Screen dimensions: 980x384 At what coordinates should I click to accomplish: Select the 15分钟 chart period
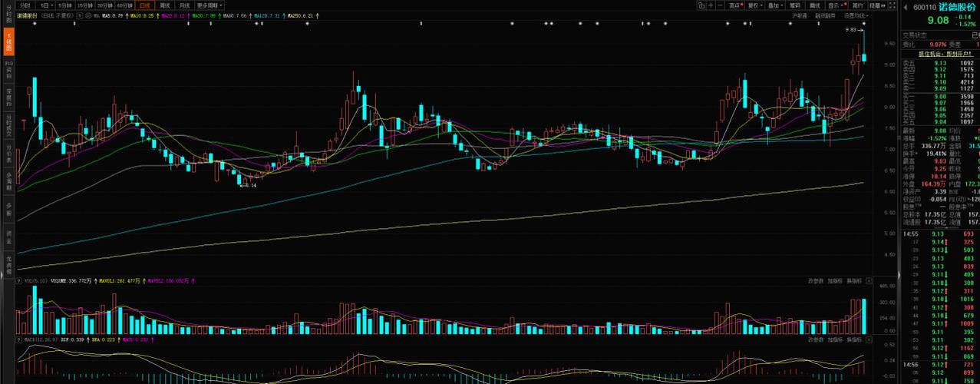84,5
